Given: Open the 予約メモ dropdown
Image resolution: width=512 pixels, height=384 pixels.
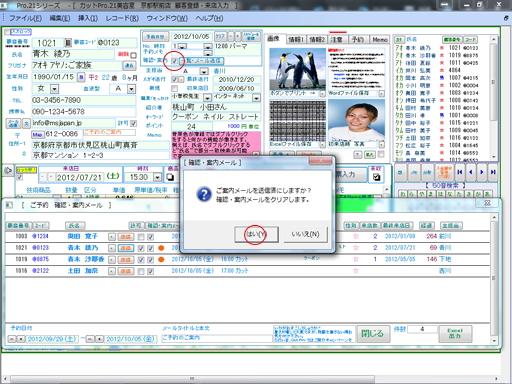Looking at the screenshot, I should 208,53.
